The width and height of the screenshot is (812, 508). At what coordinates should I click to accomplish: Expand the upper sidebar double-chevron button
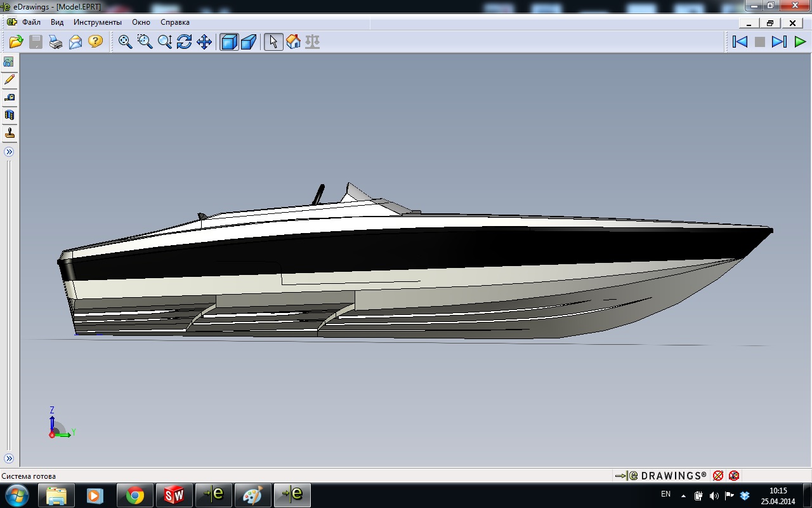(x=10, y=152)
